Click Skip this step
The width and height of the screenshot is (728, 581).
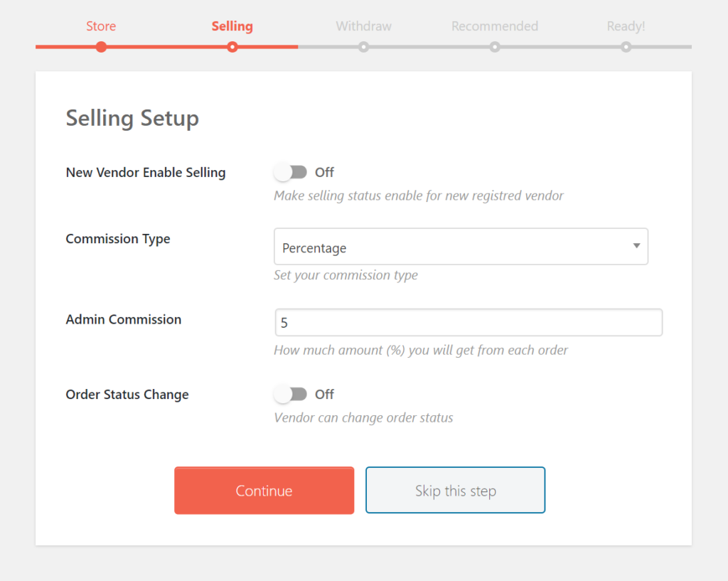(x=455, y=490)
